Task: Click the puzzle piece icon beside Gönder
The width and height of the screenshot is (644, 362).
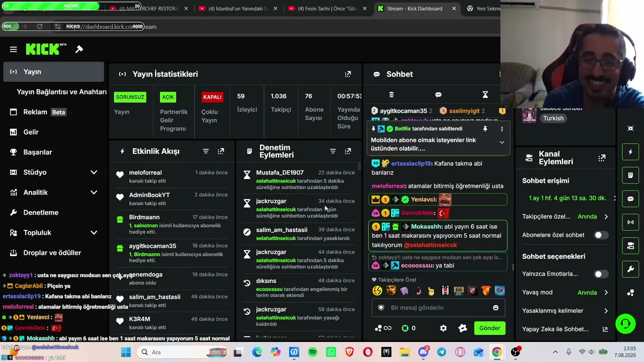Action: (x=463, y=328)
